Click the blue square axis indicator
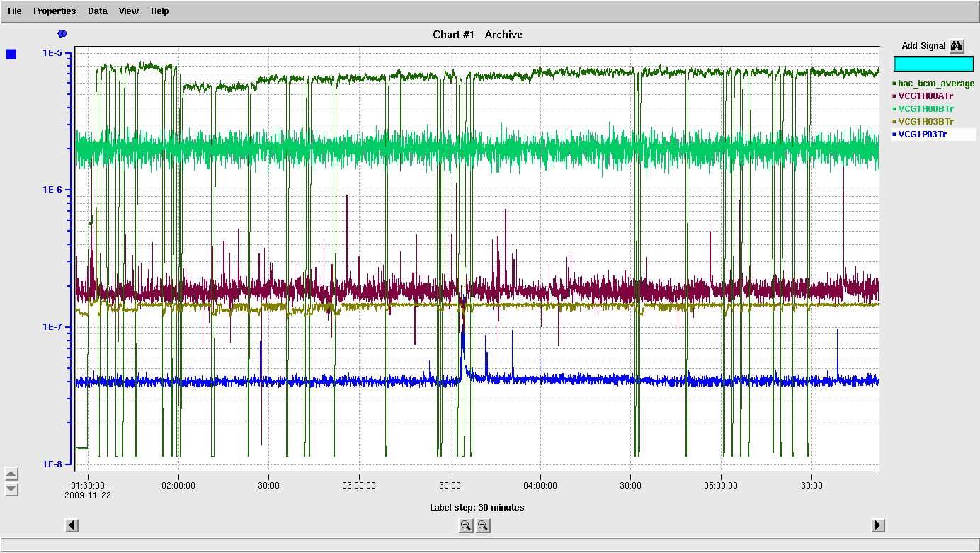980x553 pixels. [11, 55]
